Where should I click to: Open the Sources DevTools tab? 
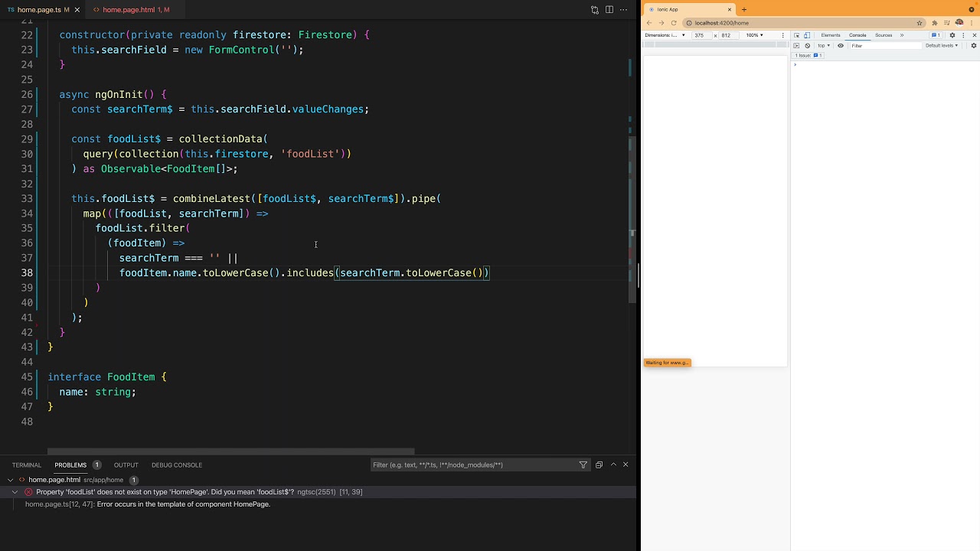point(884,35)
